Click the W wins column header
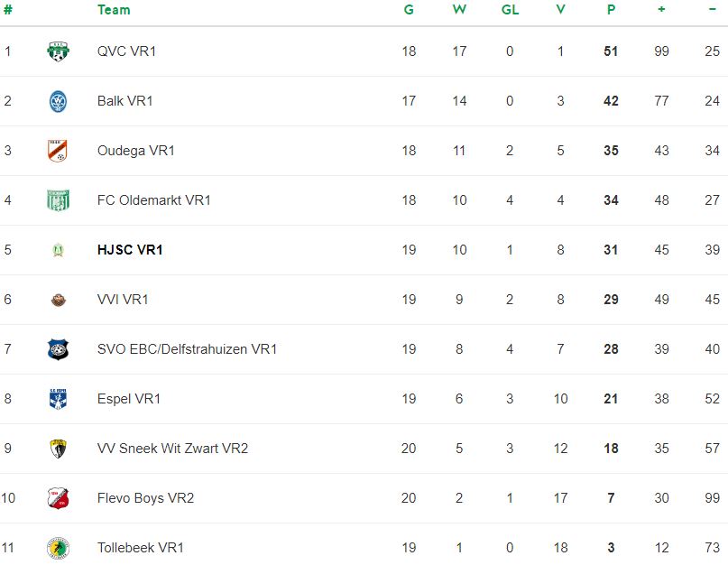Viewport: 728px width, 565px height. click(x=459, y=10)
